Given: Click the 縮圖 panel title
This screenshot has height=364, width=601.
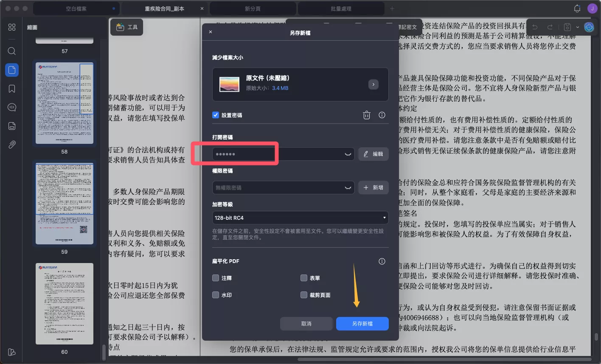Looking at the screenshot, I should pyautogui.click(x=32, y=27).
